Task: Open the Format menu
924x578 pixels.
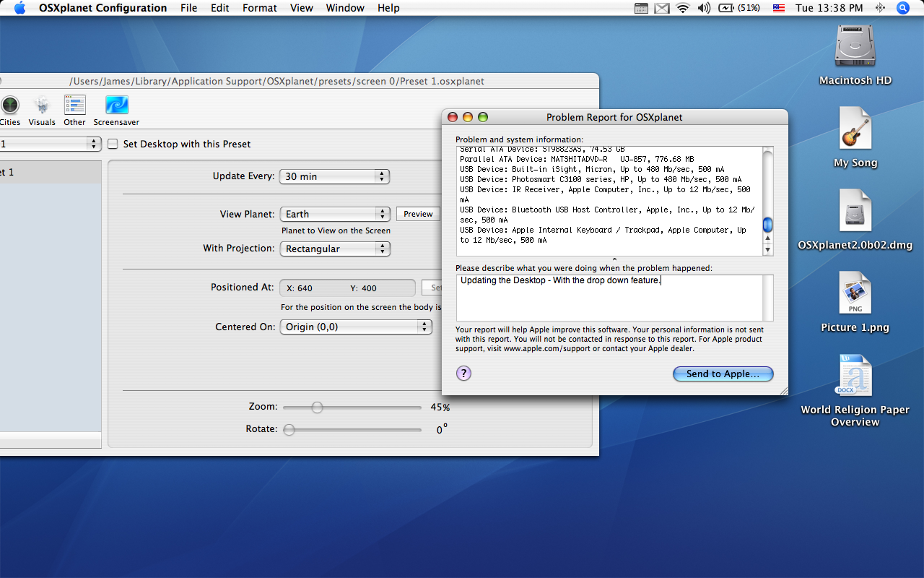Action: click(x=259, y=8)
